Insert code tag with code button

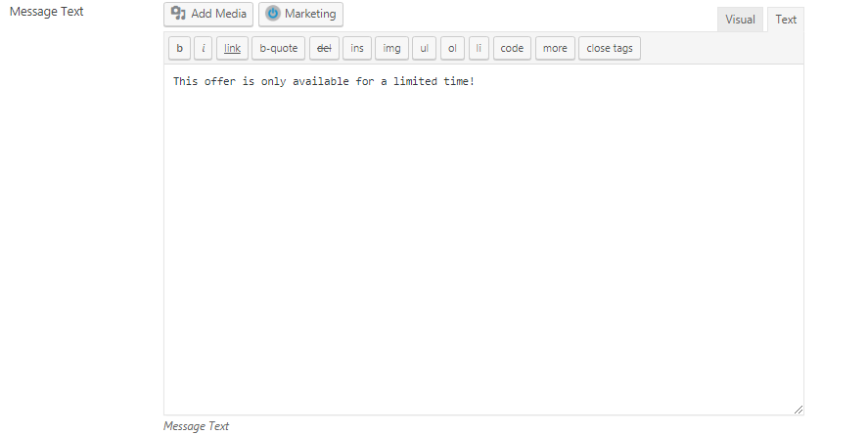click(512, 48)
